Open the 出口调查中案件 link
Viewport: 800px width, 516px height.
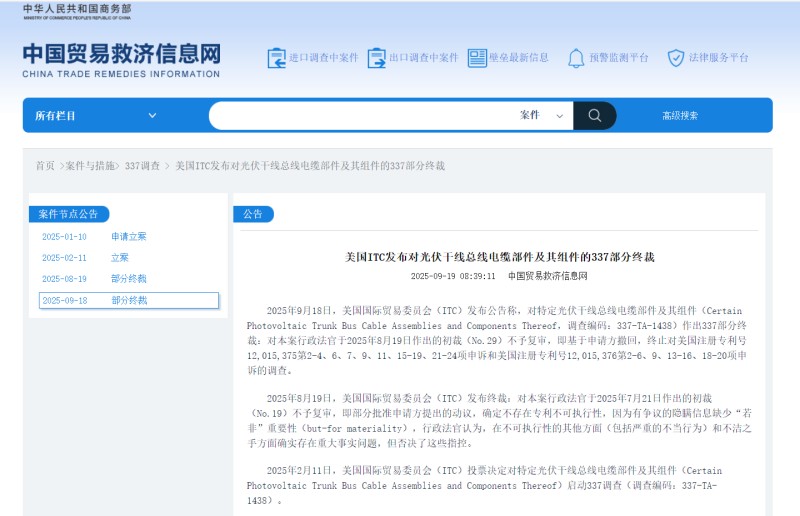(423, 58)
